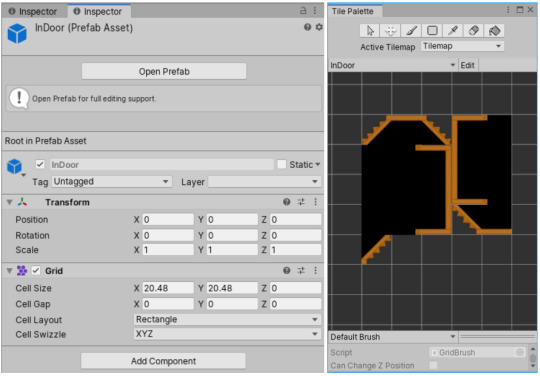Click the Cell Size X input field
Image resolution: width=540 pixels, height=376 pixels.
[168, 288]
